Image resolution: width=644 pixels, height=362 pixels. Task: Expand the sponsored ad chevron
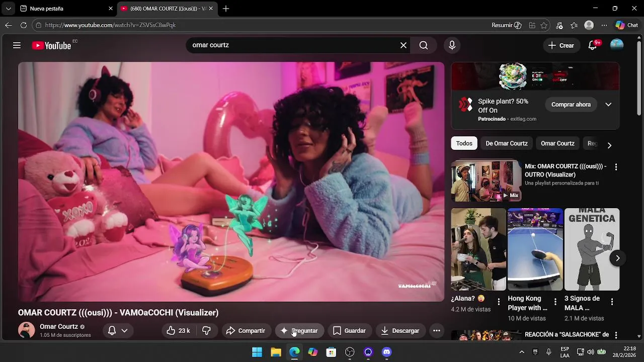click(608, 105)
